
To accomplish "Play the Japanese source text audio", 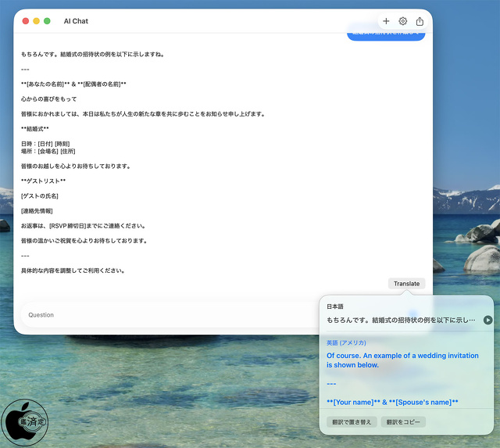I will click(x=487, y=320).
